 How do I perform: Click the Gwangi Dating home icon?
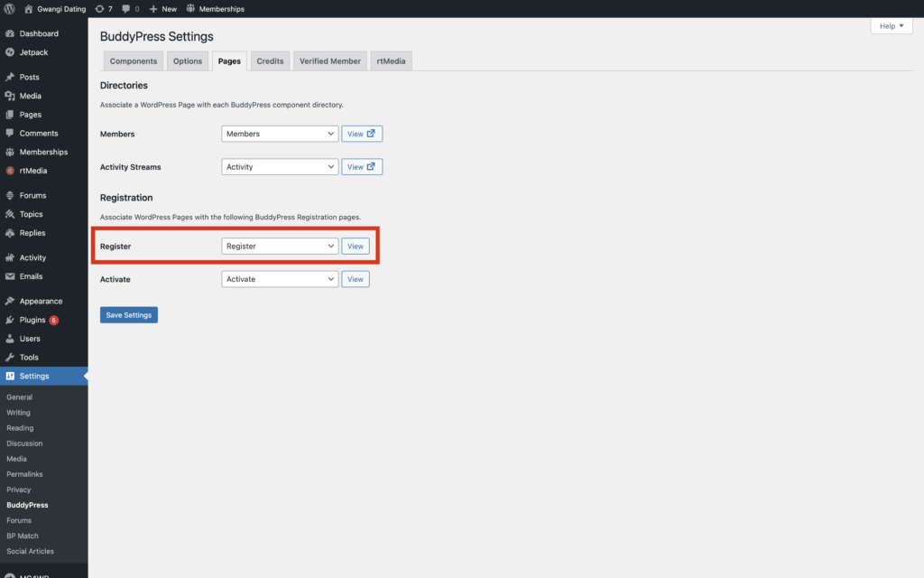coord(28,9)
